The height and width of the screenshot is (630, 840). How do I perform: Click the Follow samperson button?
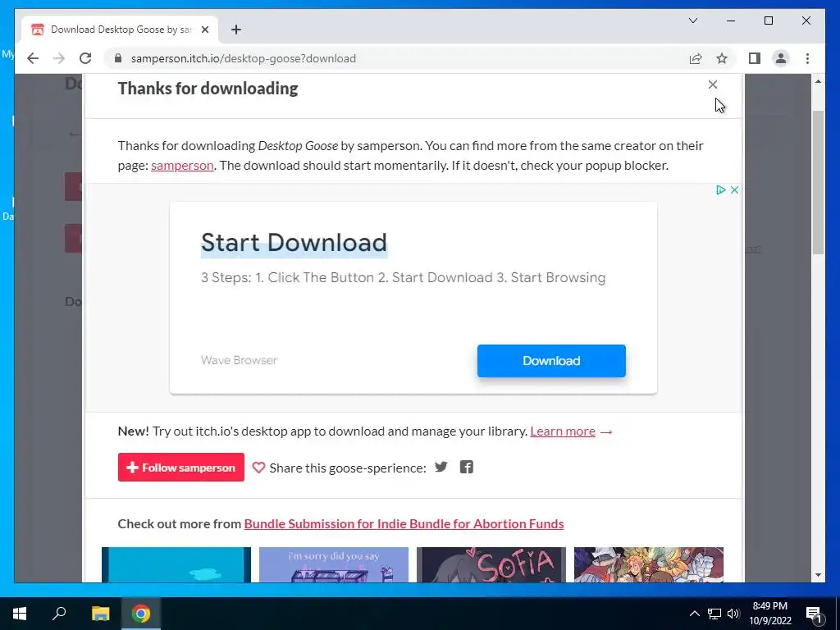click(x=181, y=467)
